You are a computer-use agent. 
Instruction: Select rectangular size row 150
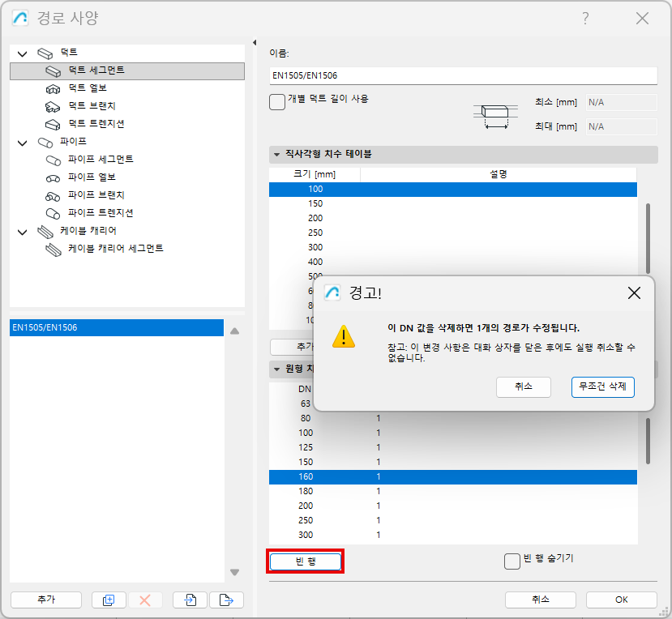point(453,204)
